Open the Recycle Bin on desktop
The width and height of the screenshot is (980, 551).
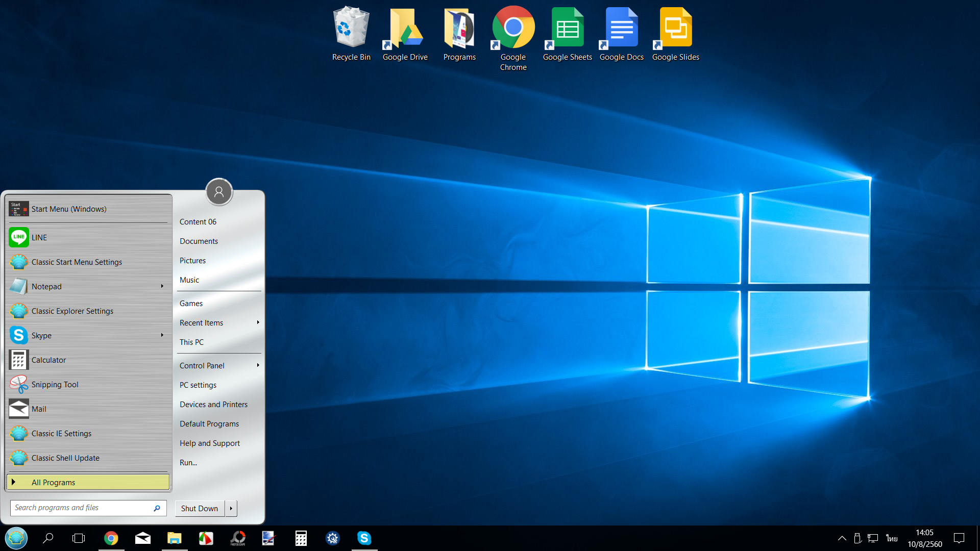pyautogui.click(x=351, y=34)
